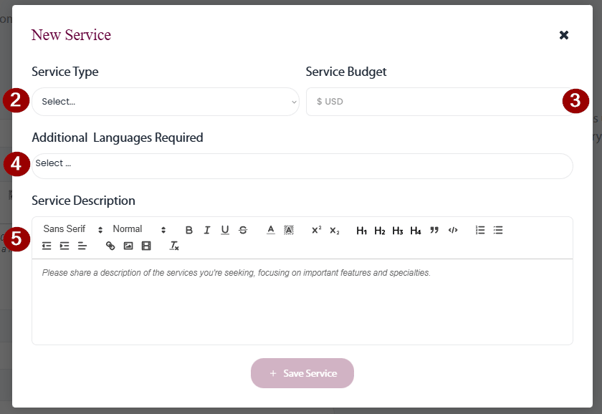Apply strikethrough formatting in editor toolbar
The image size is (602, 414).
[243, 230]
